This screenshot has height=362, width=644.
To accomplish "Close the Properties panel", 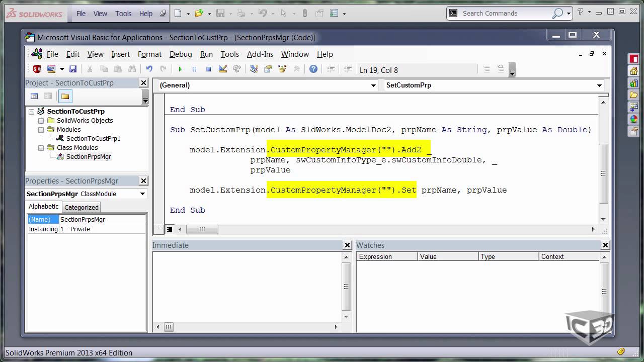I will 143,181.
